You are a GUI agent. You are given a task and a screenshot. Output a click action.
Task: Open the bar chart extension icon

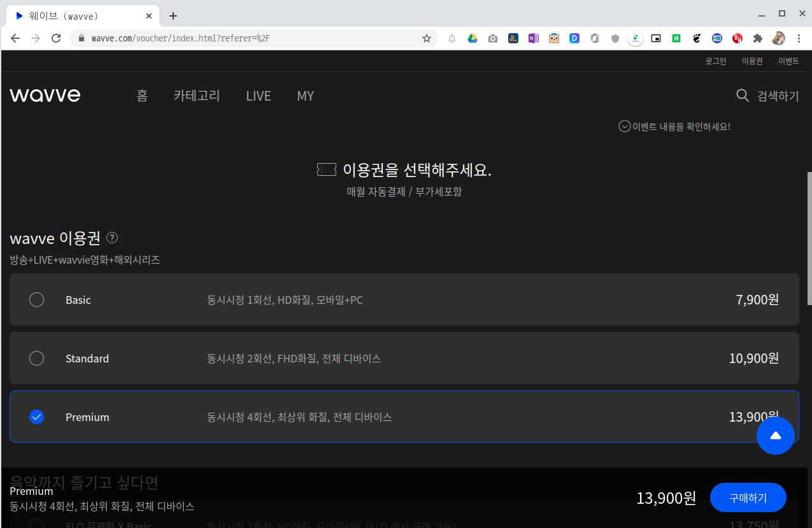coord(513,38)
